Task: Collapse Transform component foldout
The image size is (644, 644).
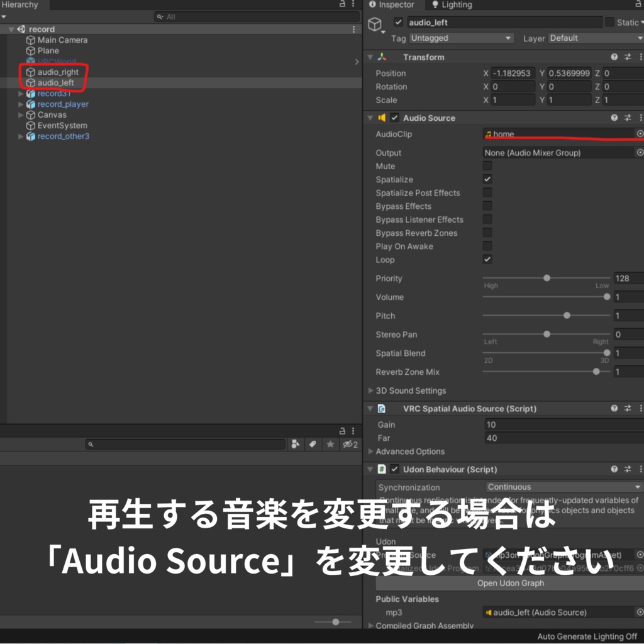Action: click(x=370, y=57)
